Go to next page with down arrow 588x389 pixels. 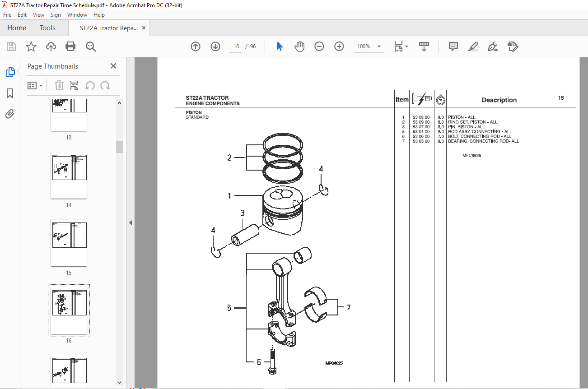(215, 46)
